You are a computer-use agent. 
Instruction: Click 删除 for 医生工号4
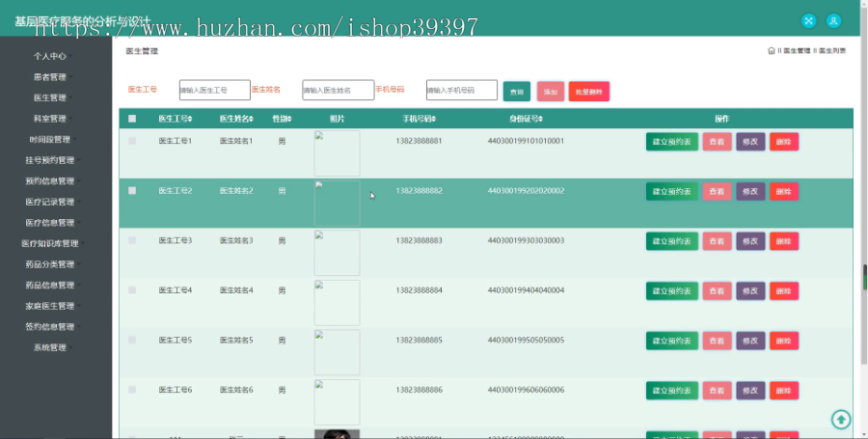coord(784,291)
